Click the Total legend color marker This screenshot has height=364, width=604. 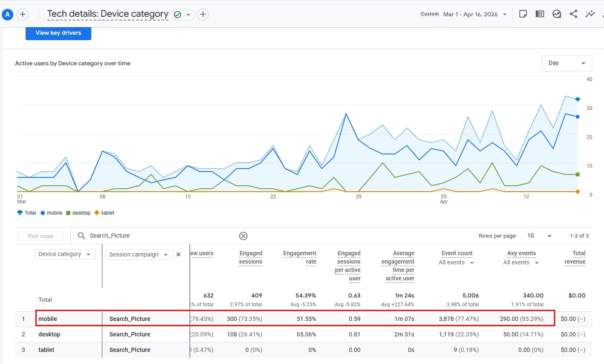[x=20, y=213]
